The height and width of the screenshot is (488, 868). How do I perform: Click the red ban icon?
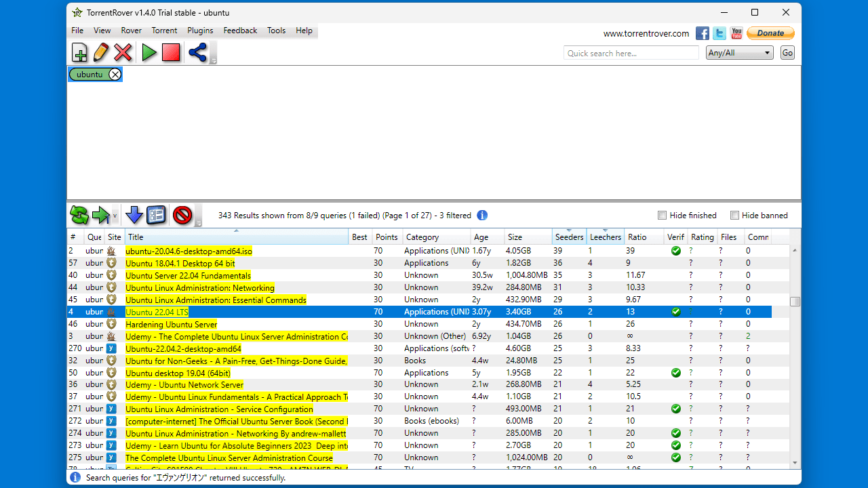coord(182,216)
